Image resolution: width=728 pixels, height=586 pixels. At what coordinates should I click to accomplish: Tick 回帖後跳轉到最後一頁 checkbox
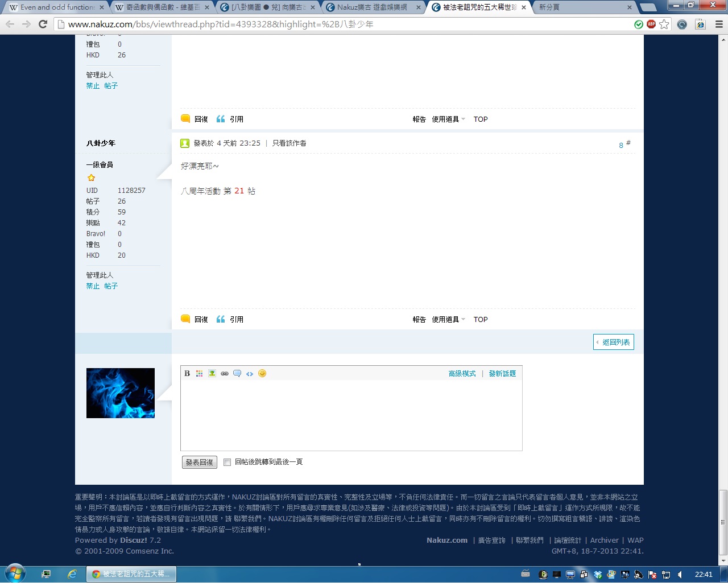(x=227, y=462)
